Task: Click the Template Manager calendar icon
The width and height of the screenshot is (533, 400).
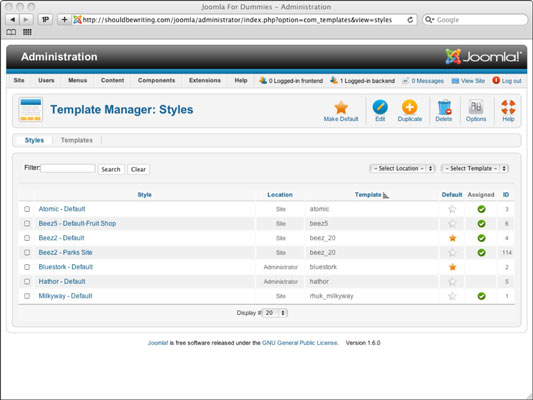Action: coord(31,109)
